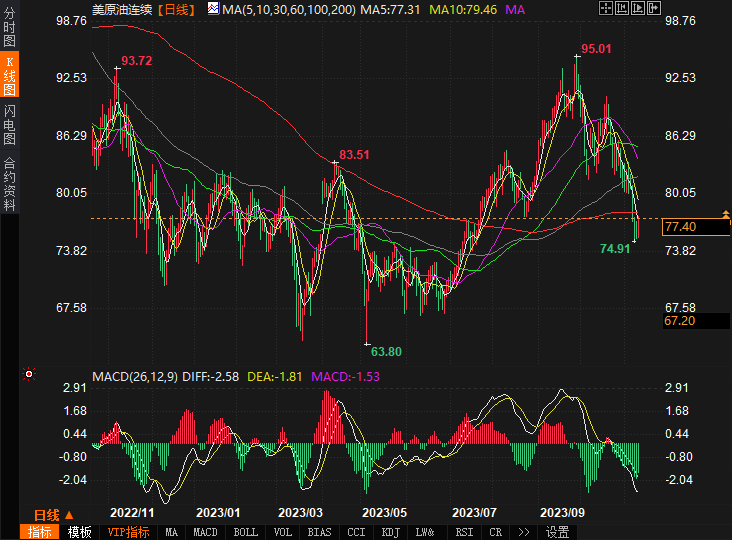
Task: Select the K线图 side tab
Action: (9, 76)
